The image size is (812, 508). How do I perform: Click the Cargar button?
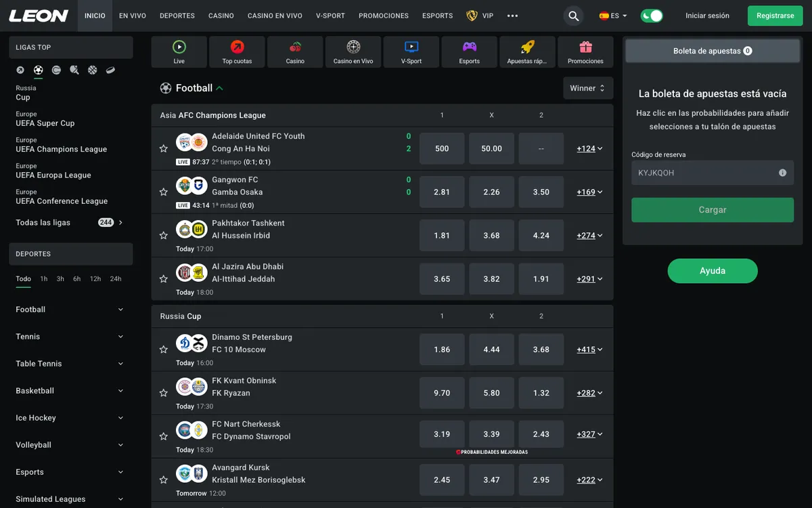[713, 210]
